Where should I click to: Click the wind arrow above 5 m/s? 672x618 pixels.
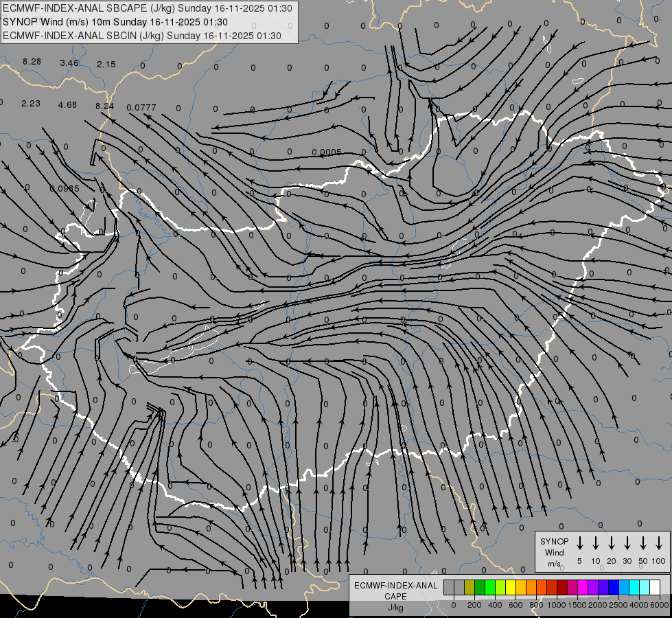coord(579,542)
